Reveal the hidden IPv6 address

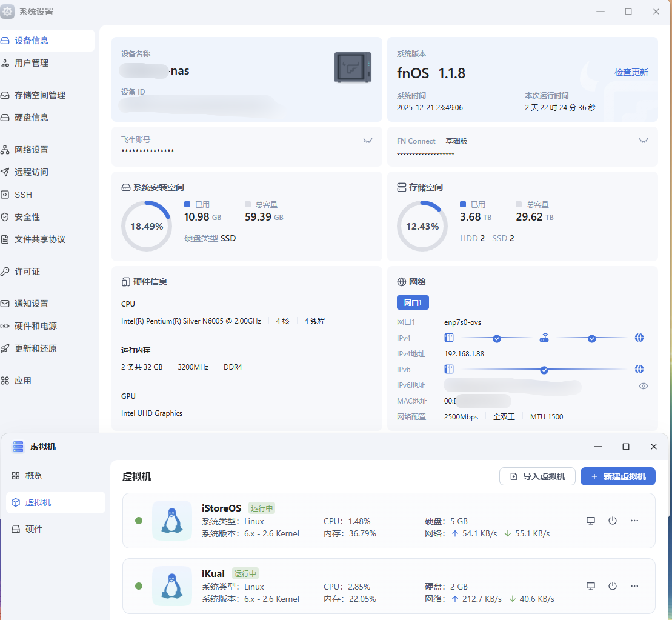(x=644, y=385)
